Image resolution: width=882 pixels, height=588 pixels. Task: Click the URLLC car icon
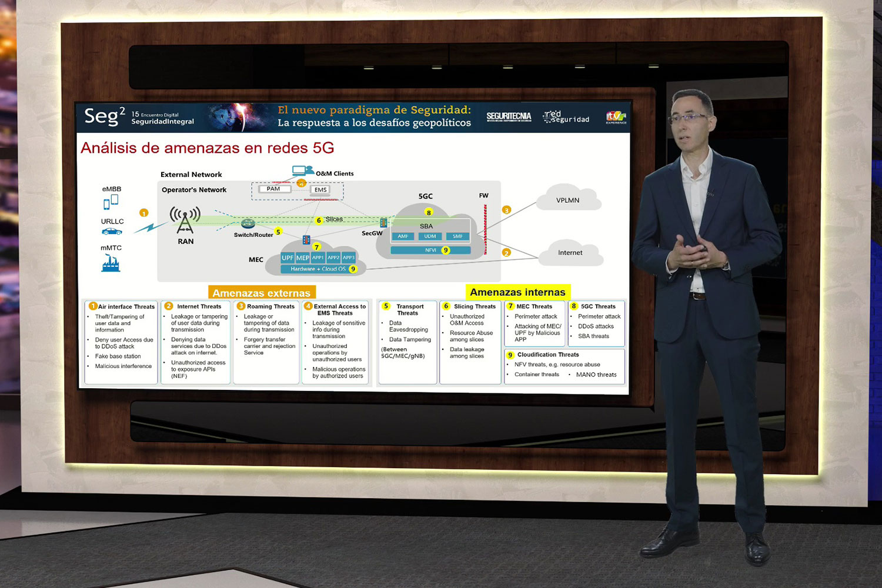point(112,232)
